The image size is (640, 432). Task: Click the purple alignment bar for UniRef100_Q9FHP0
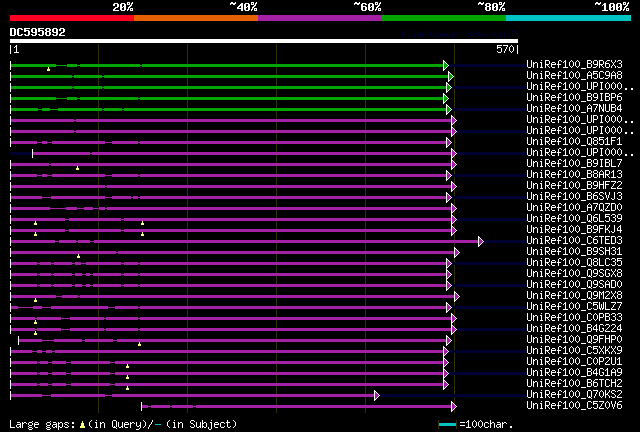coord(233,341)
